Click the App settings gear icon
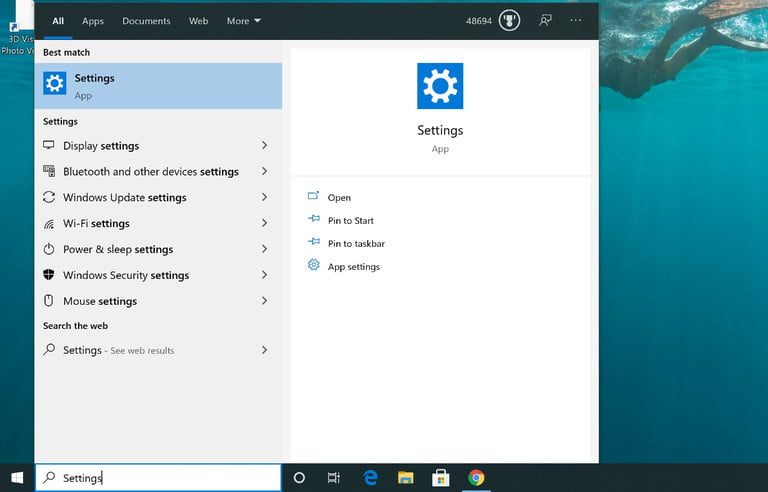Screen dimensions: 768x492 pos(313,265)
